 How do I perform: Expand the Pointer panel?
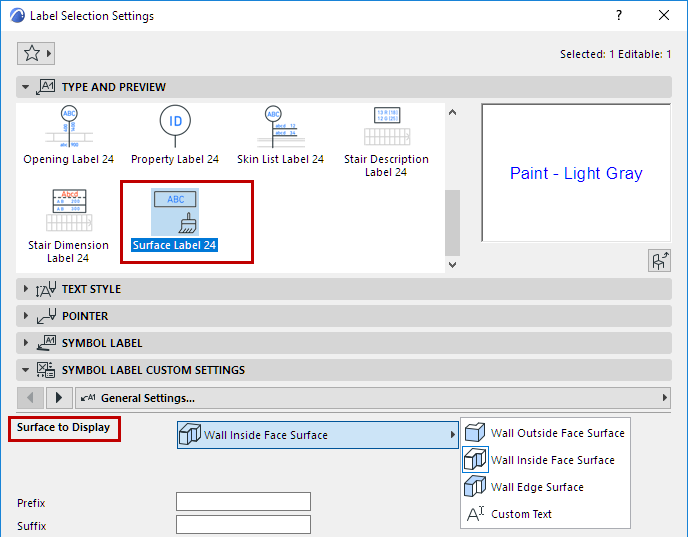25,316
